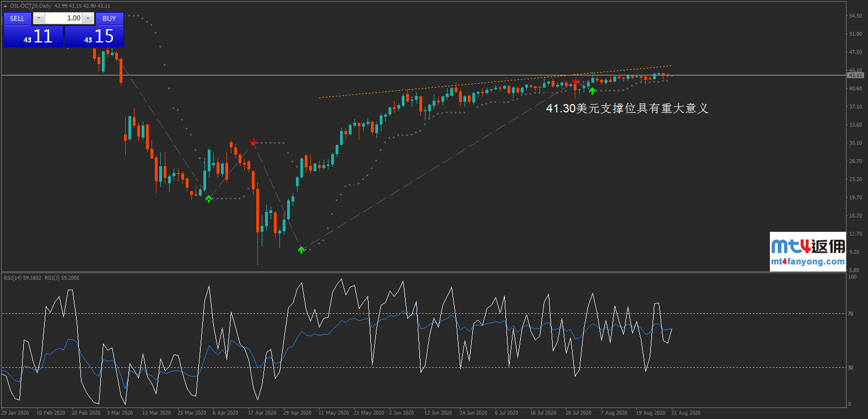Click the 43.15 buy price tile

(94, 36)
